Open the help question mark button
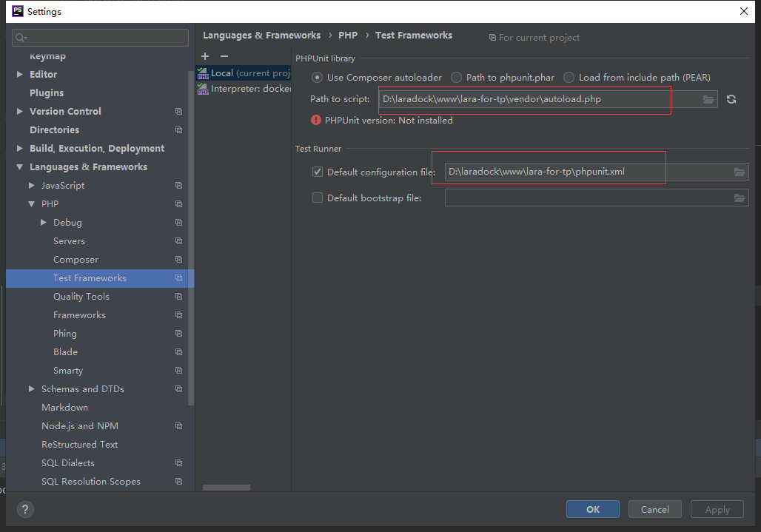Viewport: 761px width, 532px height. (25, 509)
